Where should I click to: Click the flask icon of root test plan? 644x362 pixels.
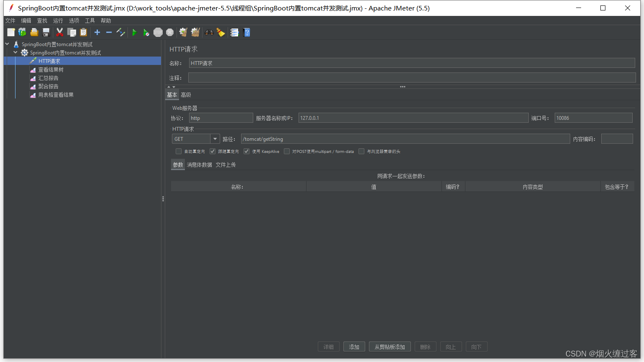tap(16, 44)
